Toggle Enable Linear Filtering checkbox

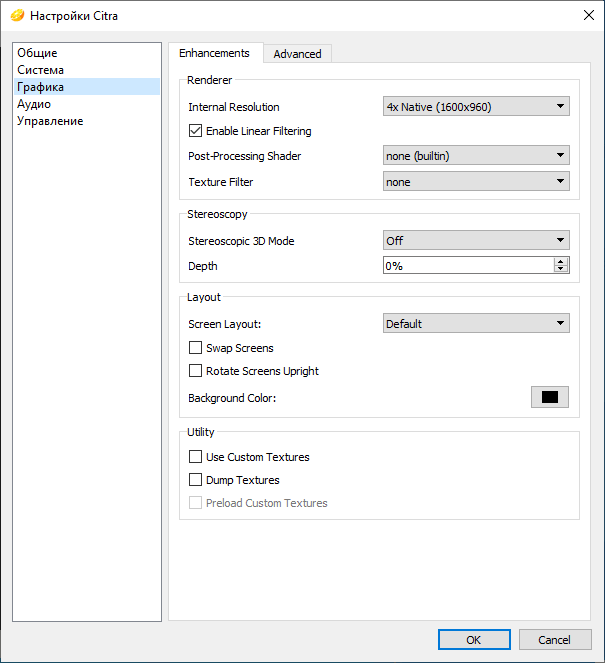click(195, 131)
